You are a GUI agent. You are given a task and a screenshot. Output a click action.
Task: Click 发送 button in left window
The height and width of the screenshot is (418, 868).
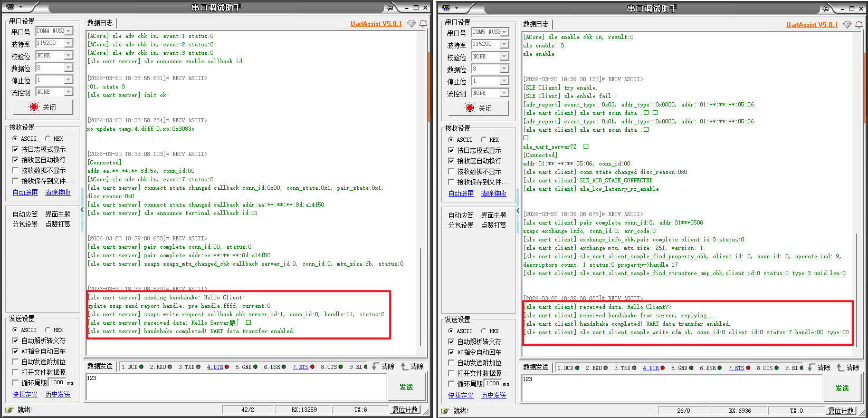tap(406, 387)
